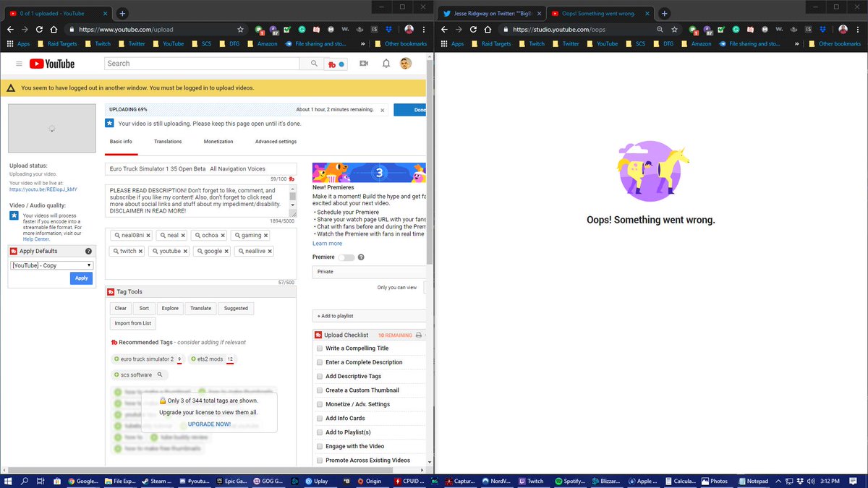This screenshot has height=488, width=868.
Task: Open the '[YouTube] - Copy' defaults dropdown
Action: [51, 265]
